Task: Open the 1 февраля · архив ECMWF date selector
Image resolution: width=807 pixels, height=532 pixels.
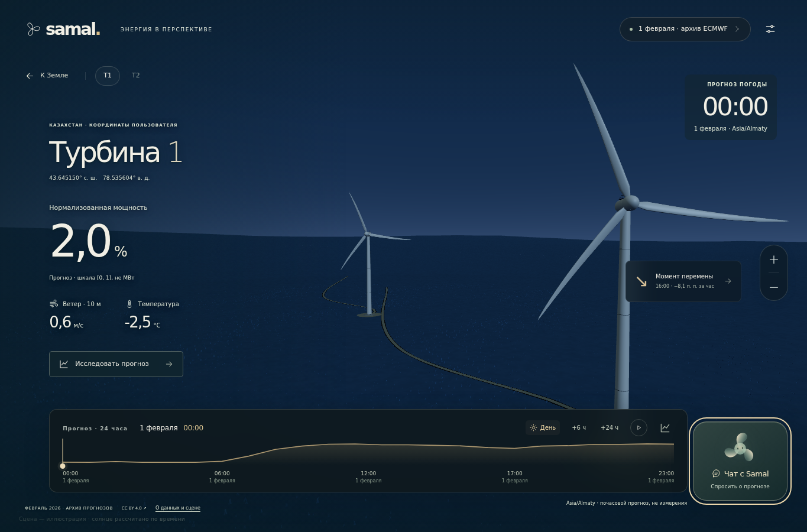Action: tap(685, 29)
